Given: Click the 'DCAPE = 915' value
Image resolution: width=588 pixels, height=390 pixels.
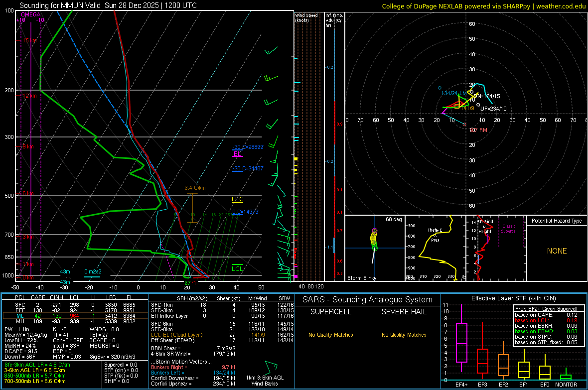Looking at the screenshot, I should pyautogui.click(x=20, y=351).
